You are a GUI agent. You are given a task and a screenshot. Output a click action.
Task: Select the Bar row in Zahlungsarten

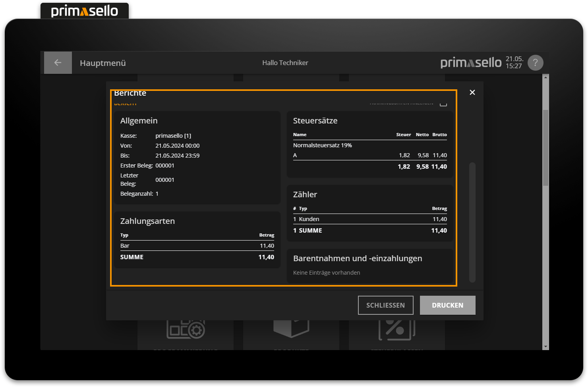pyautogui.click(x=197, y=246)
